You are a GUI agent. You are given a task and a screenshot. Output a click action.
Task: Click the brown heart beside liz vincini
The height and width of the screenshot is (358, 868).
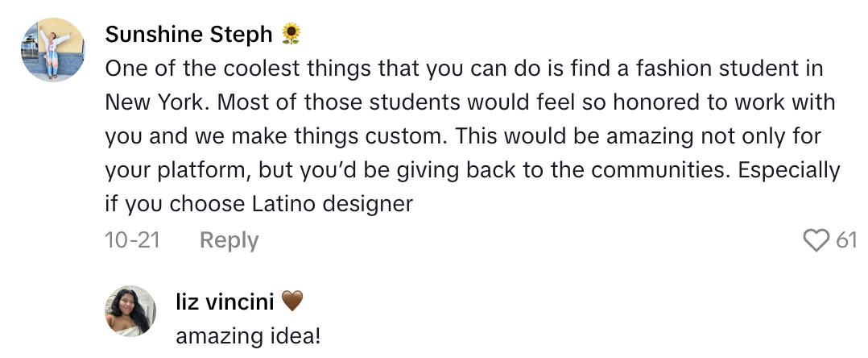pyautogui.click(x=291, y=302)
